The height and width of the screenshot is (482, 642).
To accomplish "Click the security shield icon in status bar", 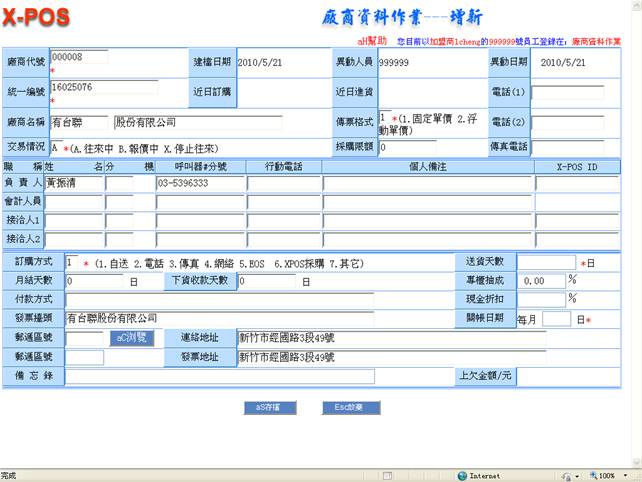I will tap(569, 476).
